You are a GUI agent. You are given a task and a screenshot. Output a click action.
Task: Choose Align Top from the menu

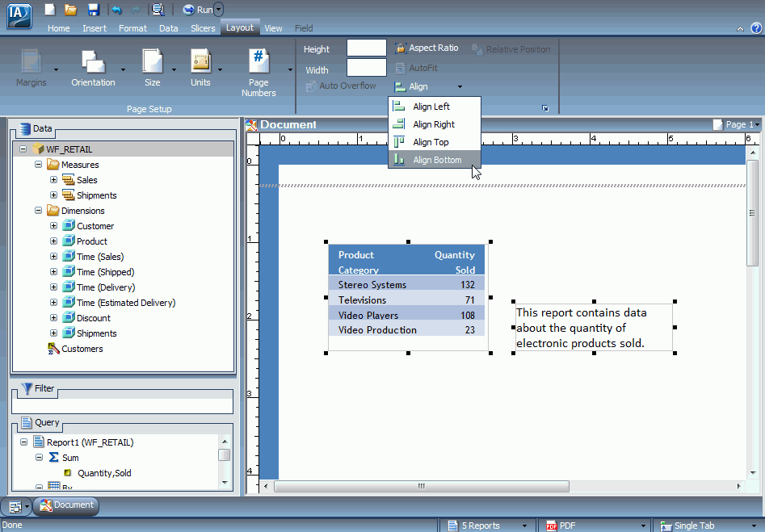(435, 142)
